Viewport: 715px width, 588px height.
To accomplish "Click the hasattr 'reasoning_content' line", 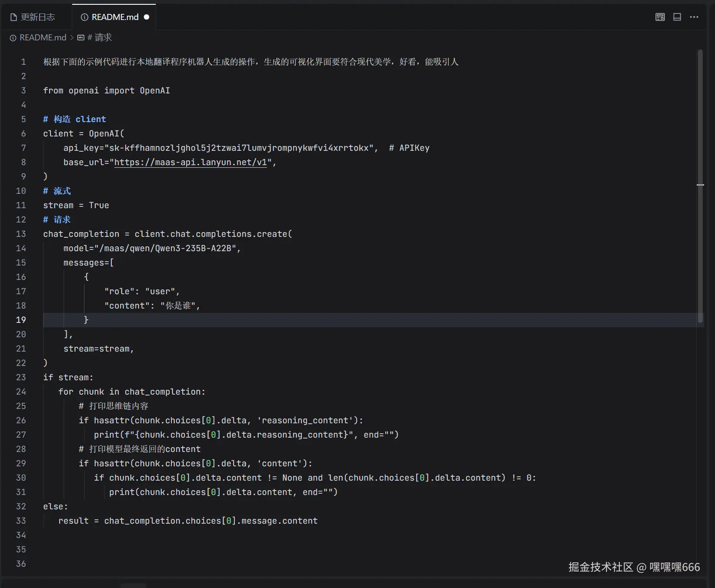I will coord(221,420).
